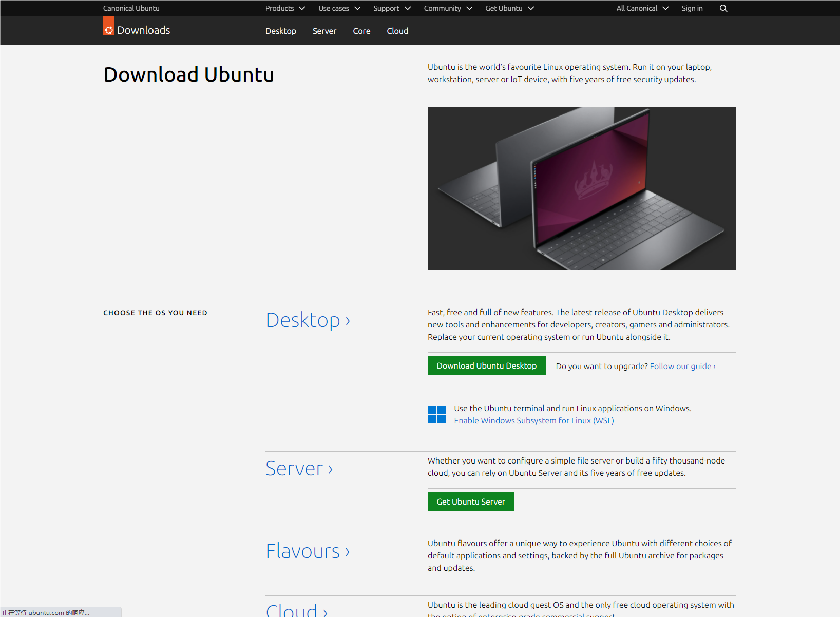
Task: Click the laptop hero image
Action: point(581,188)
